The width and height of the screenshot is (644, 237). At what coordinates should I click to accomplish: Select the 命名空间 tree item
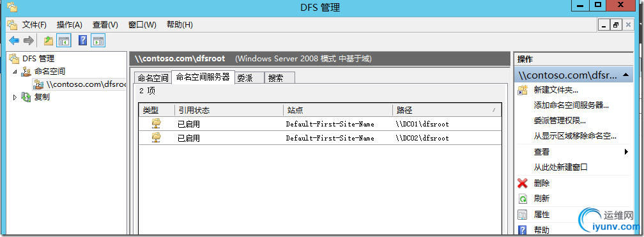pos(49,72)
